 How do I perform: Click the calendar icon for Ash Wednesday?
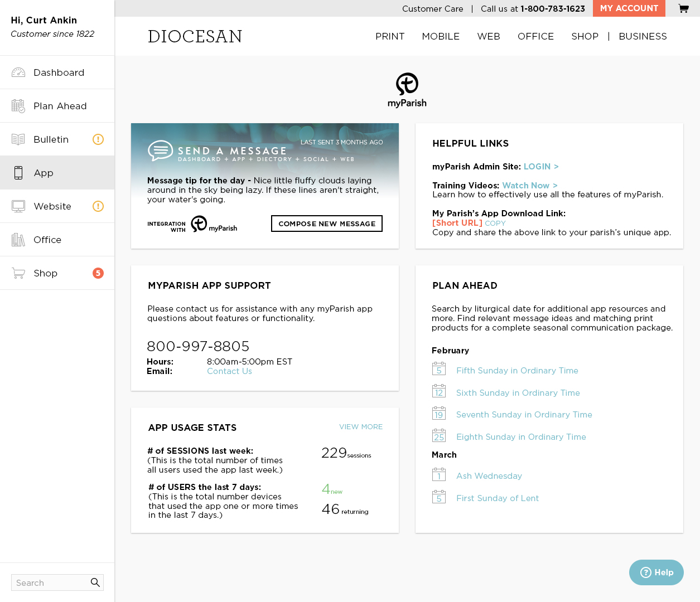(x=439, y=475)
